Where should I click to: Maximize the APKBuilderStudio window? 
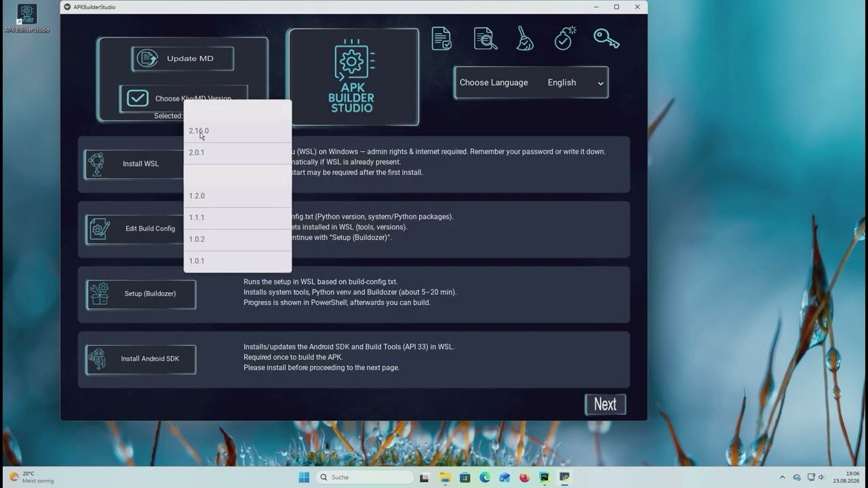616,7
